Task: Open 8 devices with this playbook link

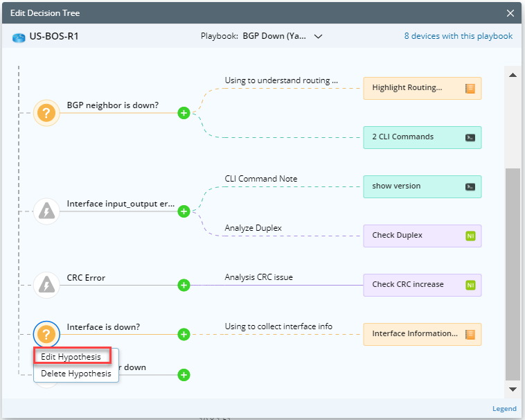Action: pos(459,36)
